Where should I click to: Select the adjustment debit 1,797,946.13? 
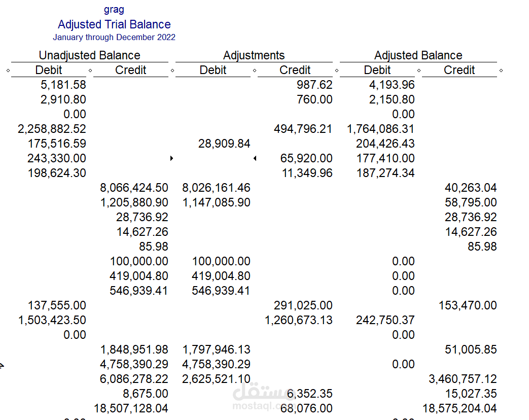click(216, 350)
